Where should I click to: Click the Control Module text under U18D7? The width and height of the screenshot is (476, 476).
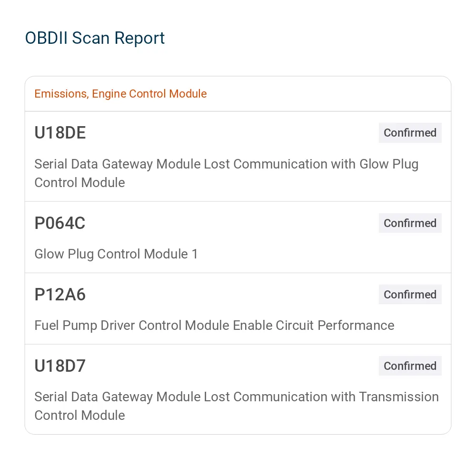tap(79, 415)
